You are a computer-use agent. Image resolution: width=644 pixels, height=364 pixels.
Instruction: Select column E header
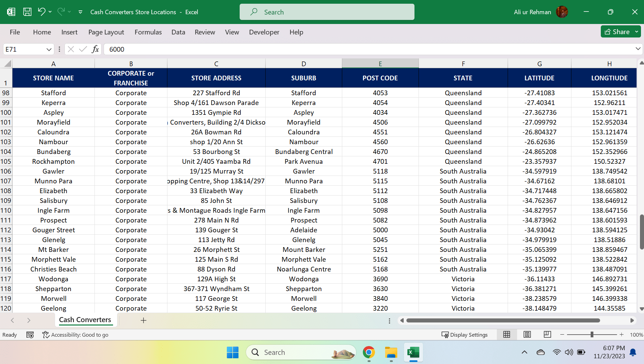click(x=380, y=63)
